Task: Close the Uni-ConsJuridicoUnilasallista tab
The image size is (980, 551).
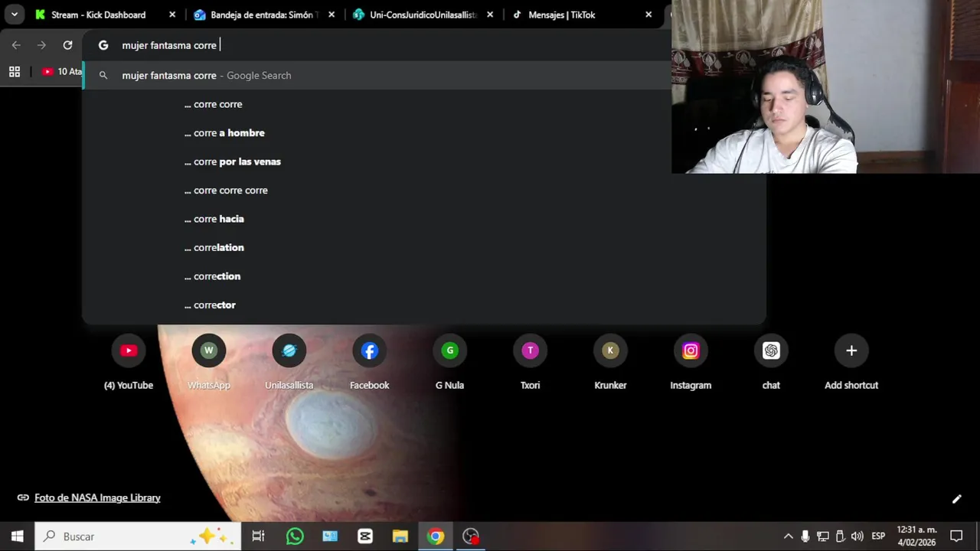Action: [x=490, y=15]
